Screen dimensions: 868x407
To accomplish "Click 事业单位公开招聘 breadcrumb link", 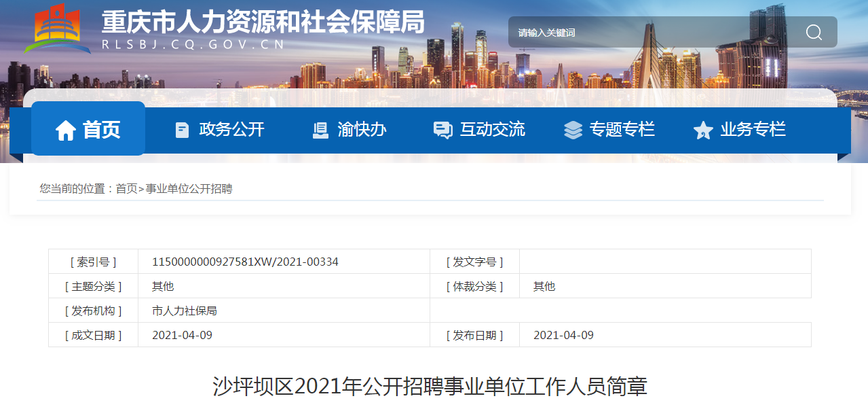I will (x=189, y=189).
